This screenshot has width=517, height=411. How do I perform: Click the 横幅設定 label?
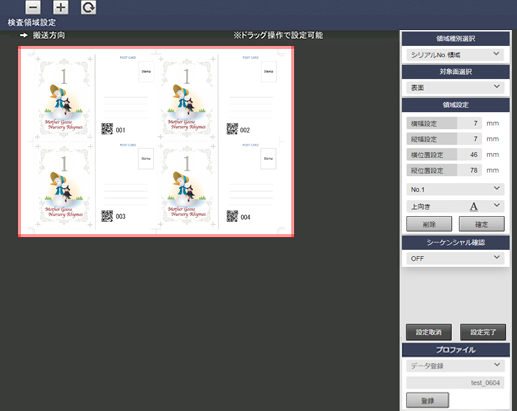(x=424, y=123)
